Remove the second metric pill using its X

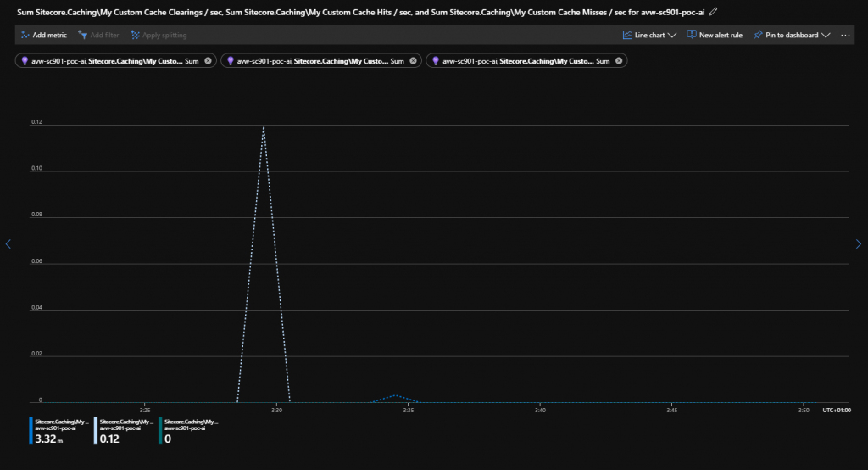(x=413, y=61)
